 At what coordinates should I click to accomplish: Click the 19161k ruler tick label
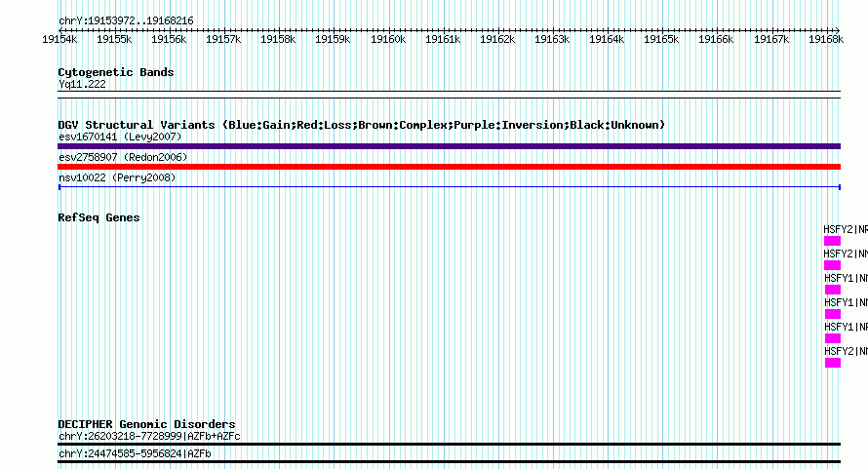tap(443, 39)
